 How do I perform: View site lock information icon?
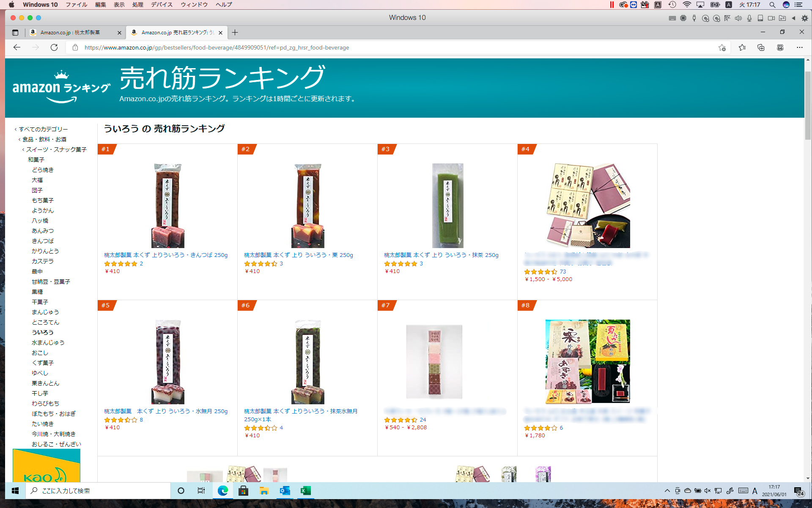pos(75,47)
